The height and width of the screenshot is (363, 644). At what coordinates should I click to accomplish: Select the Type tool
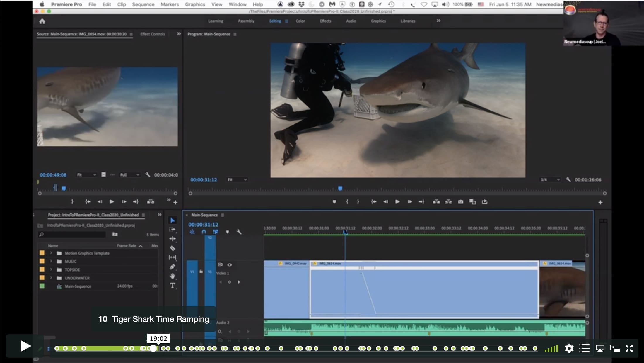point(172,286)
